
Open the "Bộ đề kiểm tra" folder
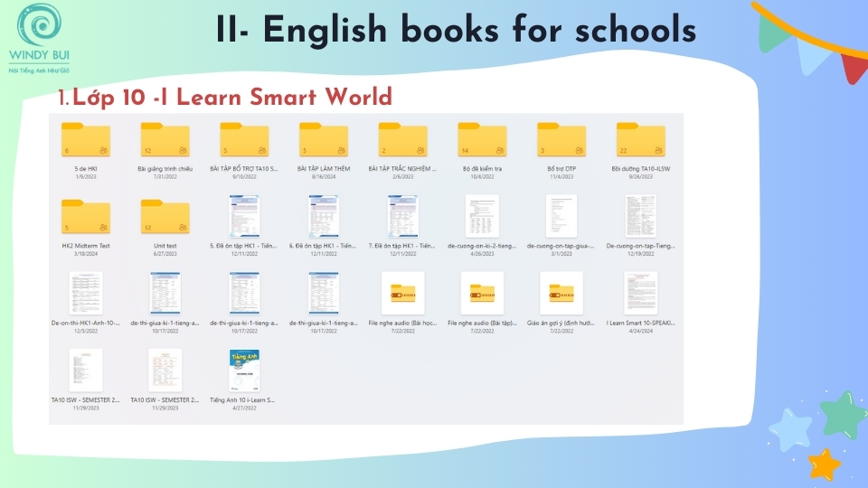tap(482, 141)
